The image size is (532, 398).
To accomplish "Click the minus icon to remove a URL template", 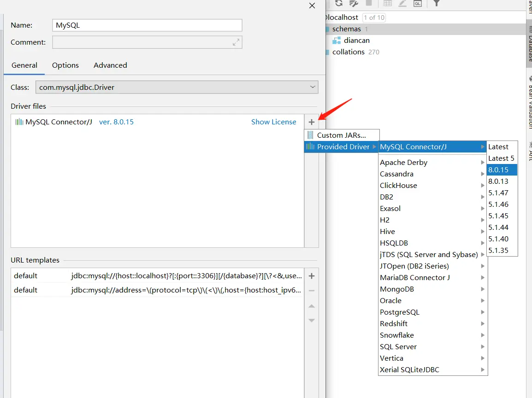I will pyautogui.click(x=312, y=291).
